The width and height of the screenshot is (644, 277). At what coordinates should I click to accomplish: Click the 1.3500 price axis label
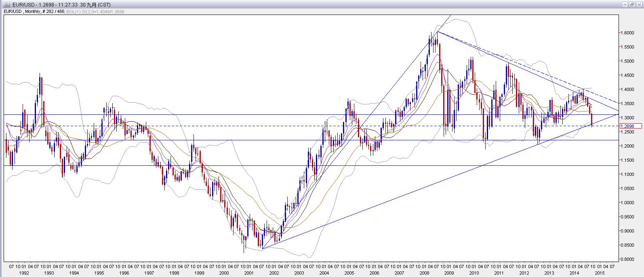[627, 104]
